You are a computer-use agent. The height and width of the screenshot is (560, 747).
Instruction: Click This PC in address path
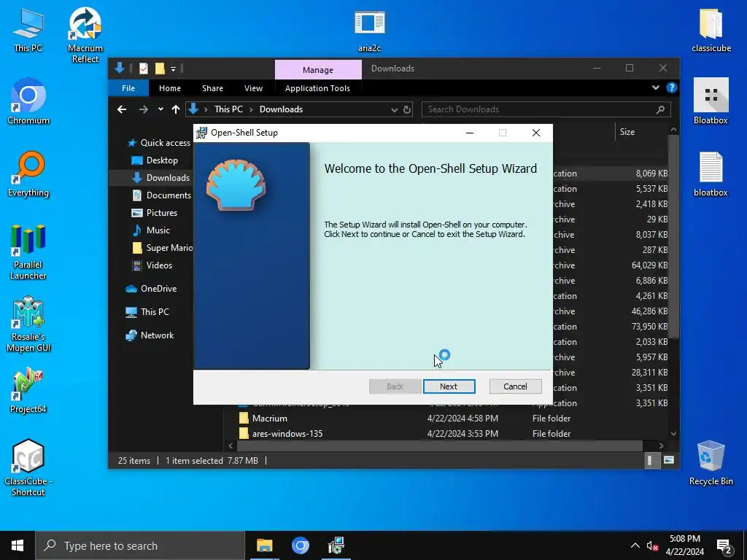point(228,109)
